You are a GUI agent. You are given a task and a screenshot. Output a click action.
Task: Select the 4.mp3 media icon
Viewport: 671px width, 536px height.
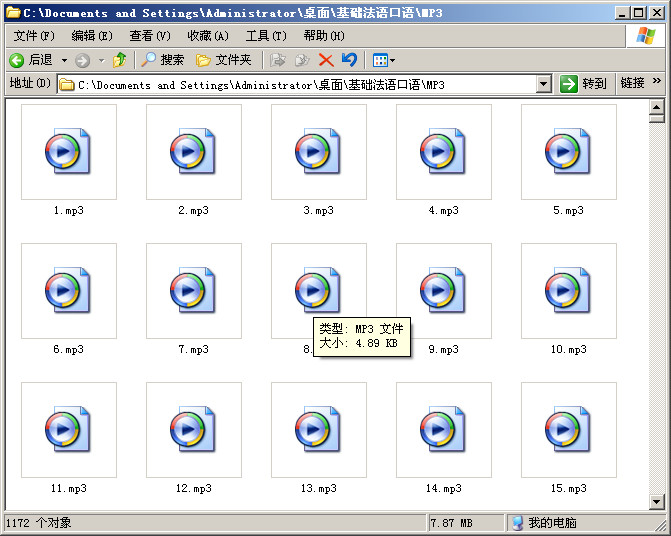443,151
